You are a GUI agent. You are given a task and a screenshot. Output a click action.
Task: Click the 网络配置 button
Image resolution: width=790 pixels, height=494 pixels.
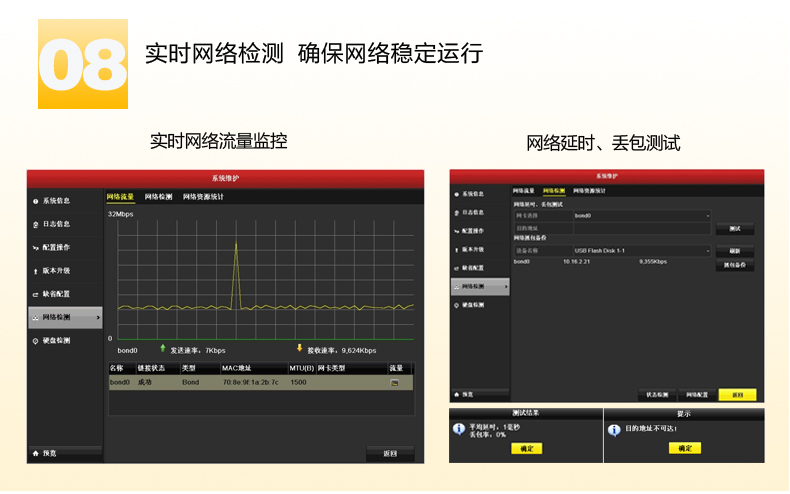pos(697,395)
